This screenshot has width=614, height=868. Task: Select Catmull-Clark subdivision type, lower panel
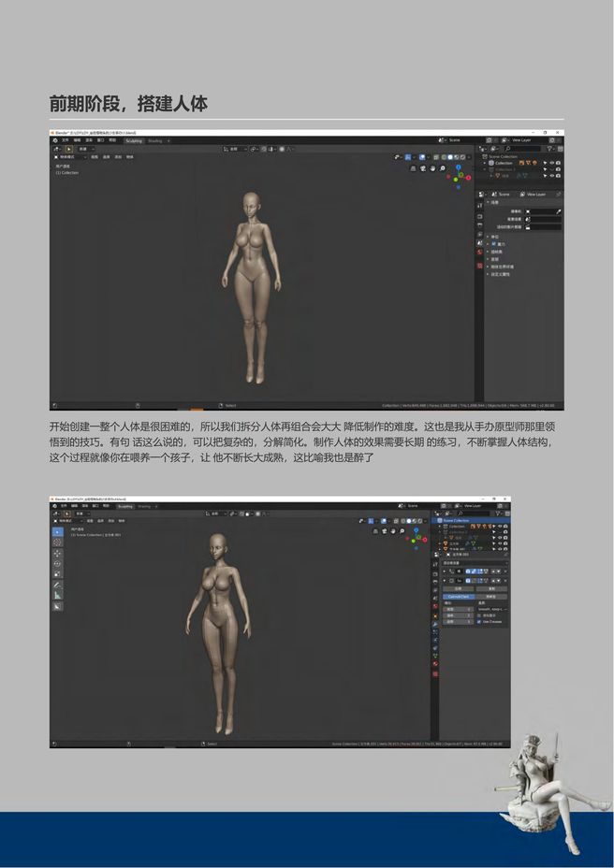pyautogui.click(x=459, y=596)
